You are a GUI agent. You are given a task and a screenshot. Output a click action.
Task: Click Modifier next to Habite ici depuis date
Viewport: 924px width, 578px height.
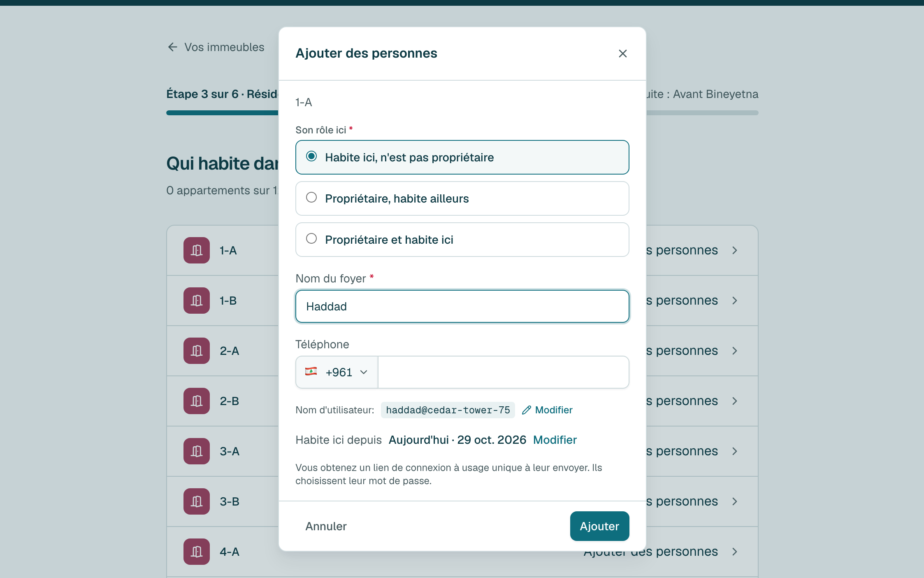coord(555,440)
